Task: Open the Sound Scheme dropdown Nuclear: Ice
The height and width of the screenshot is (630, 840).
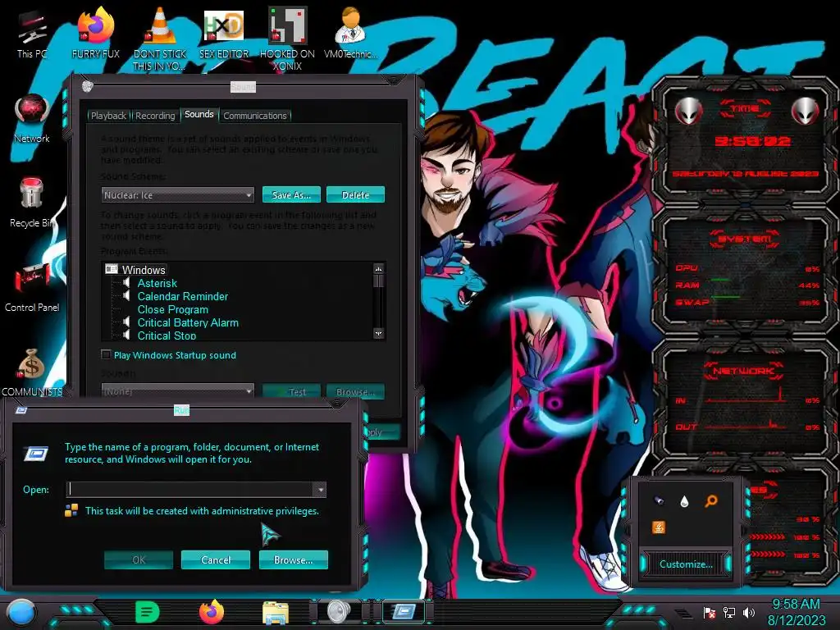Action: tap(177, 195)
